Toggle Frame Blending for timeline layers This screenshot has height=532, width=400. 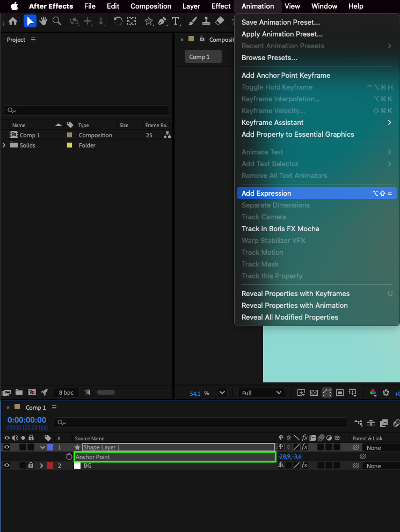point(384,423)
